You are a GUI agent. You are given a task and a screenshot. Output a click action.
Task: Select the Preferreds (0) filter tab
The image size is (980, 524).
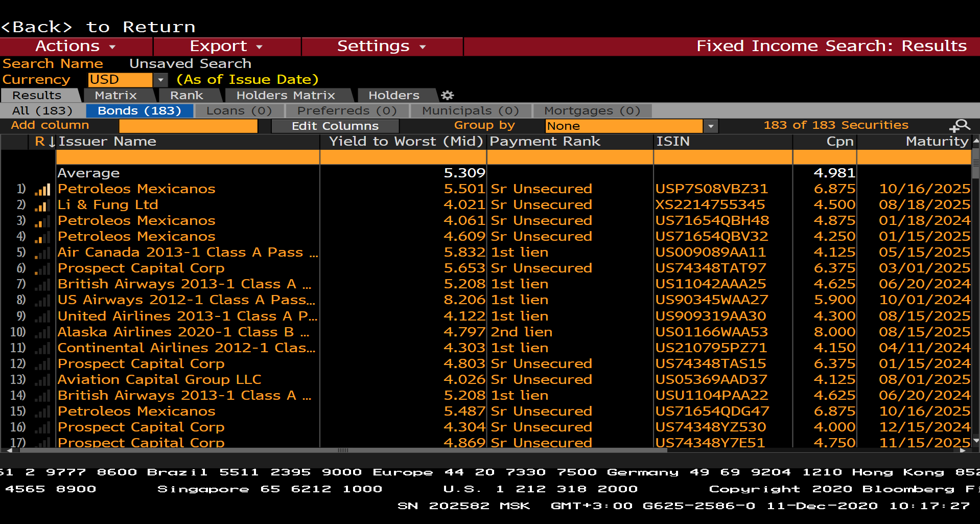347,111
